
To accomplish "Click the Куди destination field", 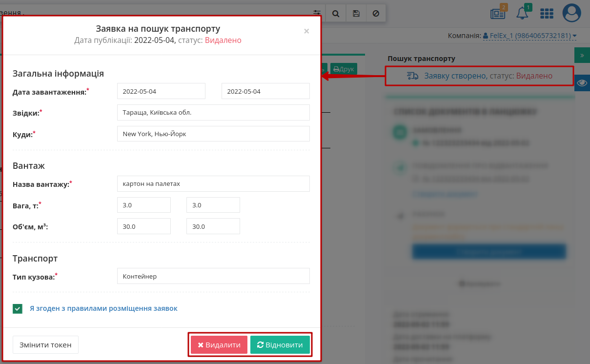I will click(213, 134).
